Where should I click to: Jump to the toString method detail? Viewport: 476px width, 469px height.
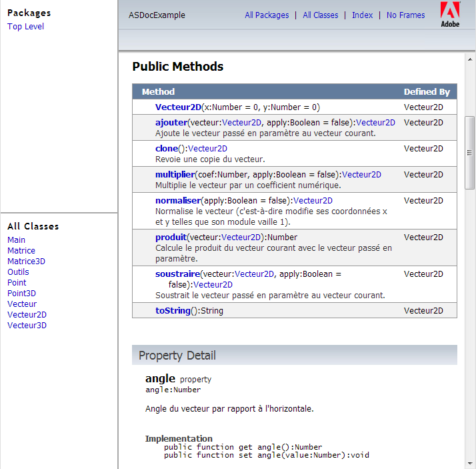click(173, 311)
